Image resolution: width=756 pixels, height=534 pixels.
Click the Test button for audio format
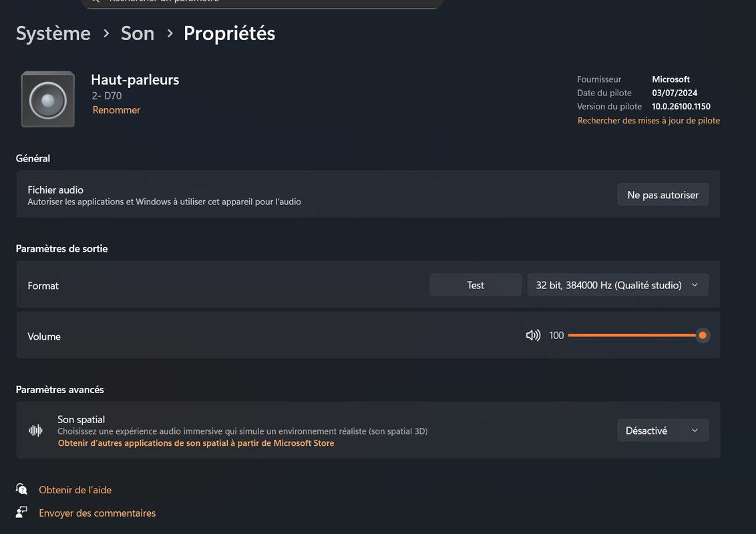476,285
